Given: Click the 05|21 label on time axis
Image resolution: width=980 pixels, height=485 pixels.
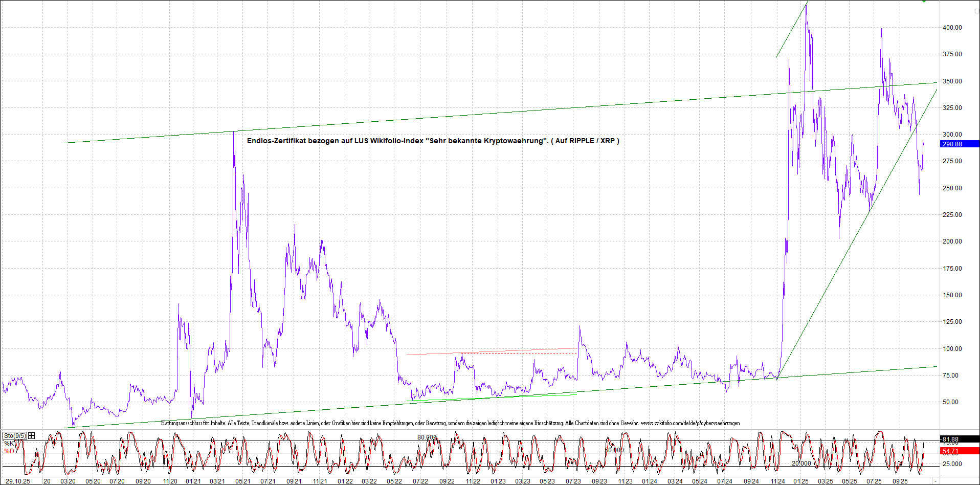Looking at the screenshot, I should (243, 481).
